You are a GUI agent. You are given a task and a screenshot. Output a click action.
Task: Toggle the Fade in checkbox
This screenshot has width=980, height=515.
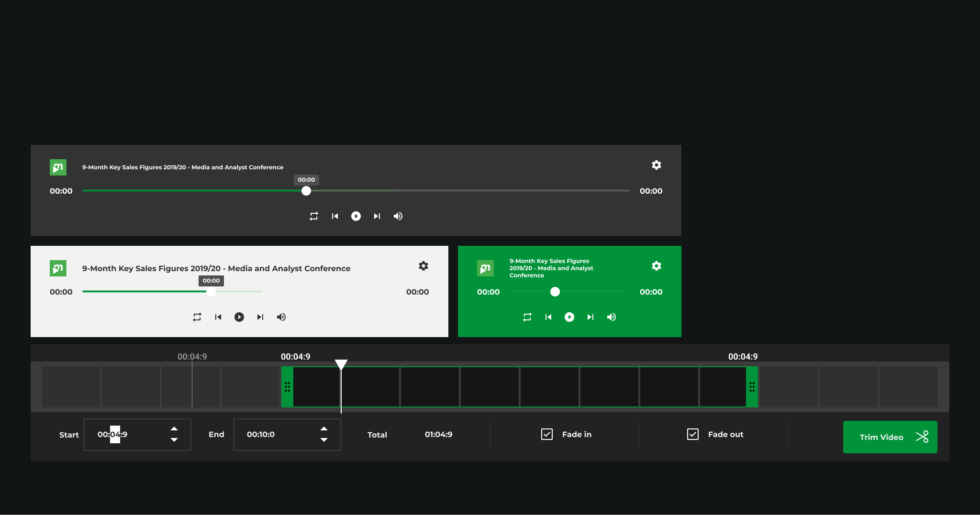click(547, 434)
